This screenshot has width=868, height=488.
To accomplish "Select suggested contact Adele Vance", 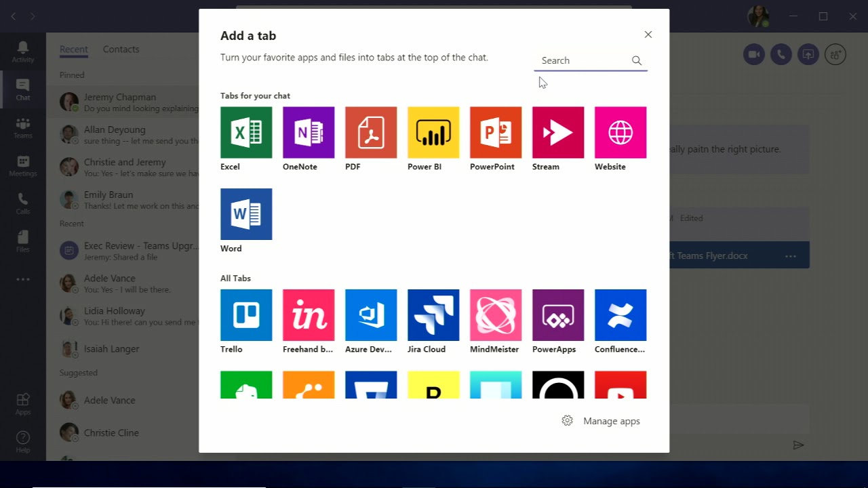I will pos(123,400).
